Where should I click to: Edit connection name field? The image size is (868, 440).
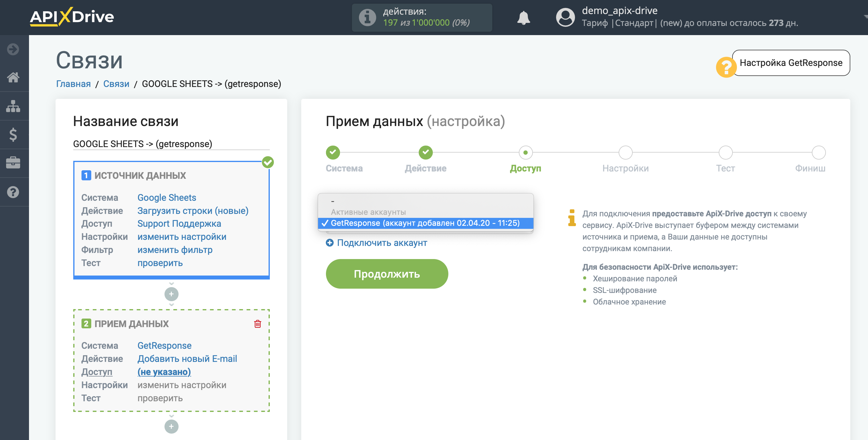171,144
